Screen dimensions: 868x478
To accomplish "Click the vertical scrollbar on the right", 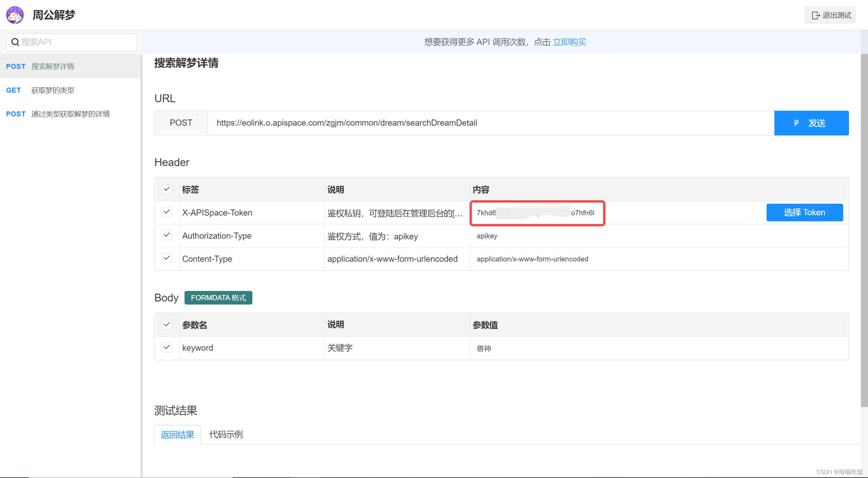I will coord(864,231).
